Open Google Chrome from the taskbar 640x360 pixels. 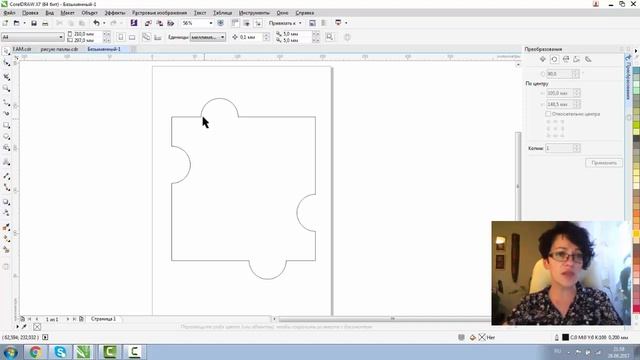(x=36, y=352)
